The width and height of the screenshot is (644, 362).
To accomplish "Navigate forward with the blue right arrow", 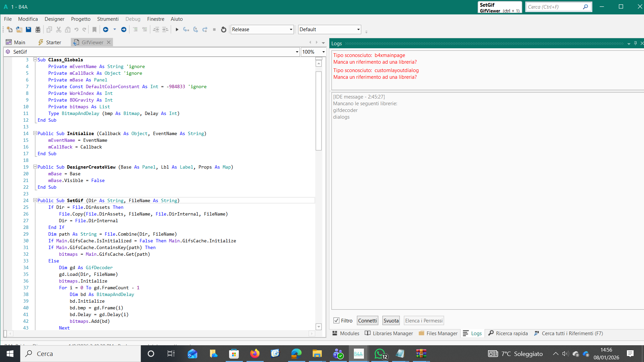I will pyautogui.click(x=123, y=29).
